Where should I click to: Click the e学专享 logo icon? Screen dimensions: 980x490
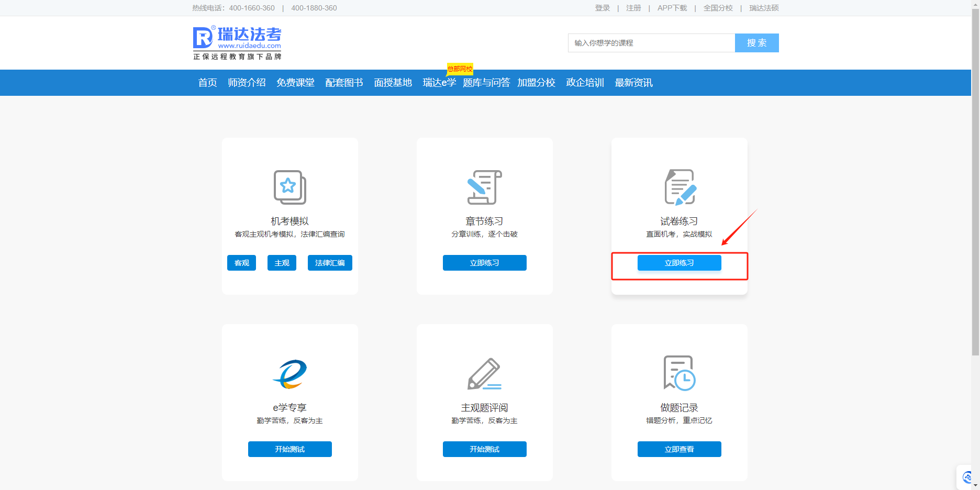point(289,374)
